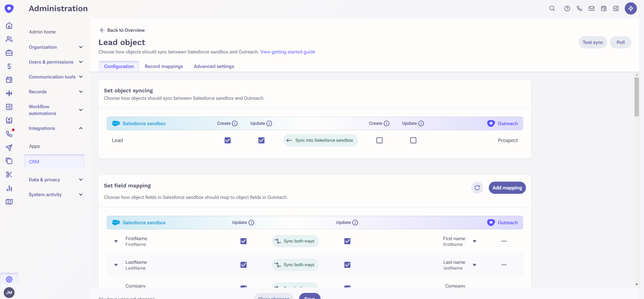This screenshot has width=644, height=299.
Task: Open the JM user avatar
Action: coord(9,293)
